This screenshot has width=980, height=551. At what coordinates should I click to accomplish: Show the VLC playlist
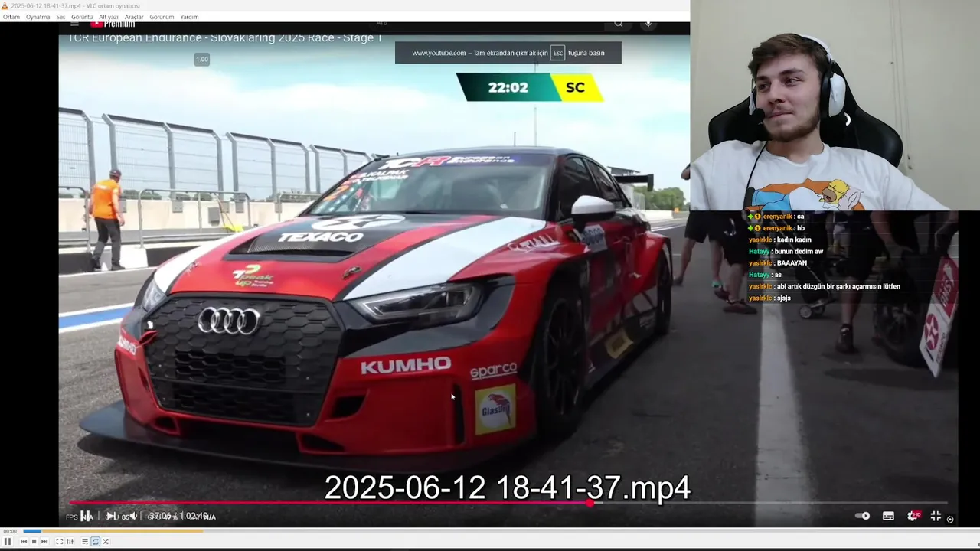[x=85, y=541]
